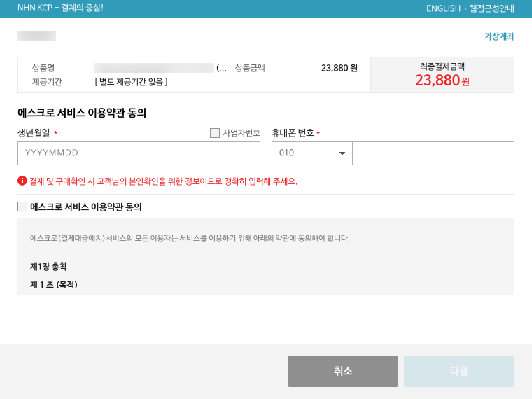Click the 에스크로 서비스 이용약관 동의 label text

pyautogui.click(x=86, y=206)
